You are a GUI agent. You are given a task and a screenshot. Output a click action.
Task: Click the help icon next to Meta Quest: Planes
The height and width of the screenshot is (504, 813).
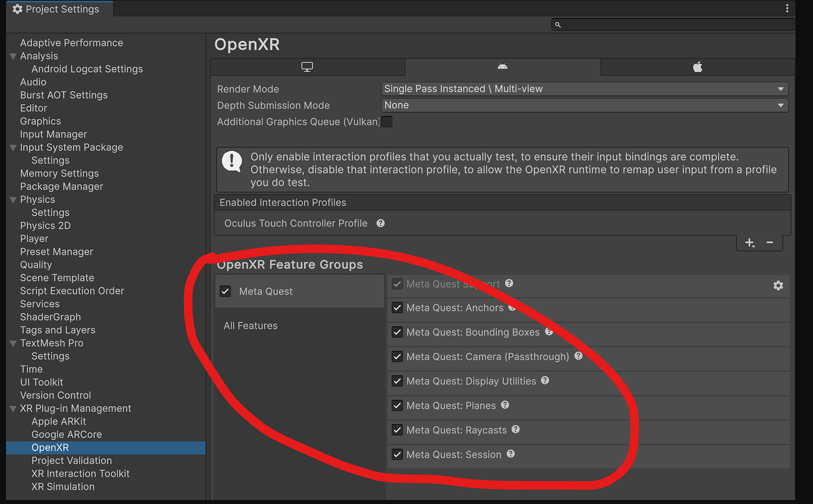[x=504, y=405]
